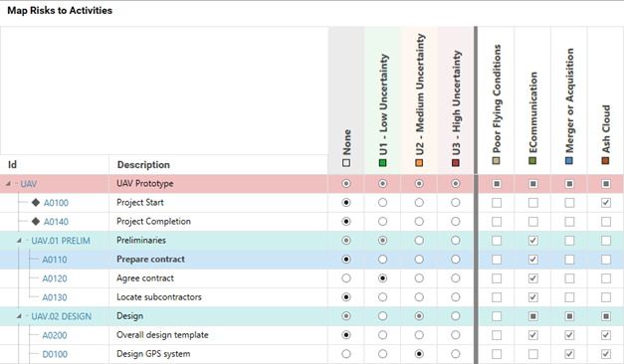624x364 pixels.
Task: Click milestone diamond icon beside A0100
Action: pyautogui.click(x=36, y=203)
